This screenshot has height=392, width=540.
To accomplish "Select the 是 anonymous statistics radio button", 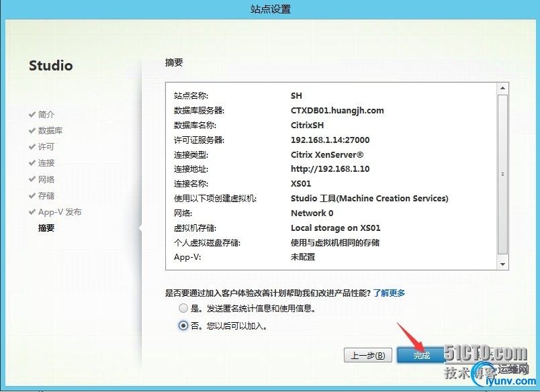I will click(183, 308).
